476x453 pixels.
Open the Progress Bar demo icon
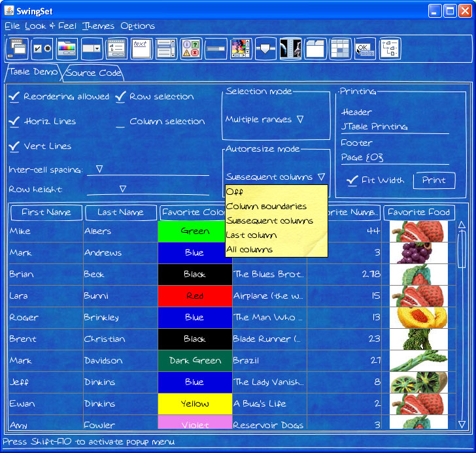(x=215, y=48)
